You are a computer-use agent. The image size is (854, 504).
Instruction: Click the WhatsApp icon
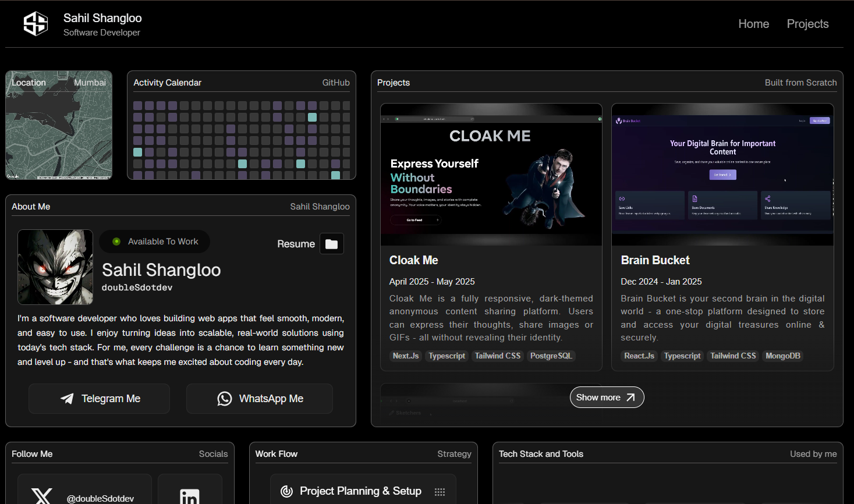coord(225,399)
